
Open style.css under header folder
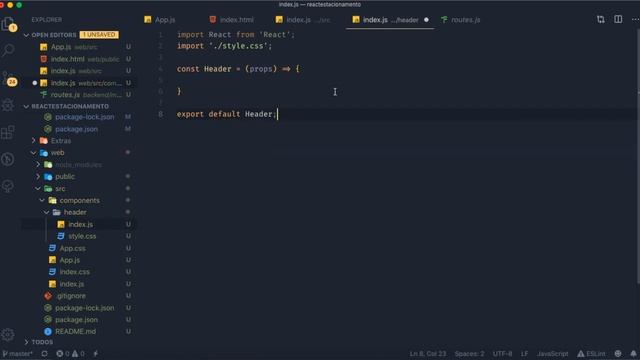[80, 236]
